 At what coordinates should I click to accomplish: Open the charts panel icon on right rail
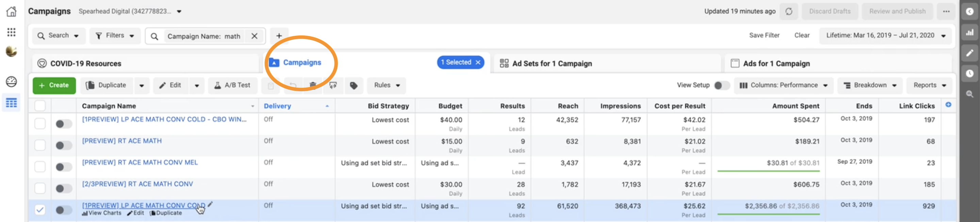[970, 32]
